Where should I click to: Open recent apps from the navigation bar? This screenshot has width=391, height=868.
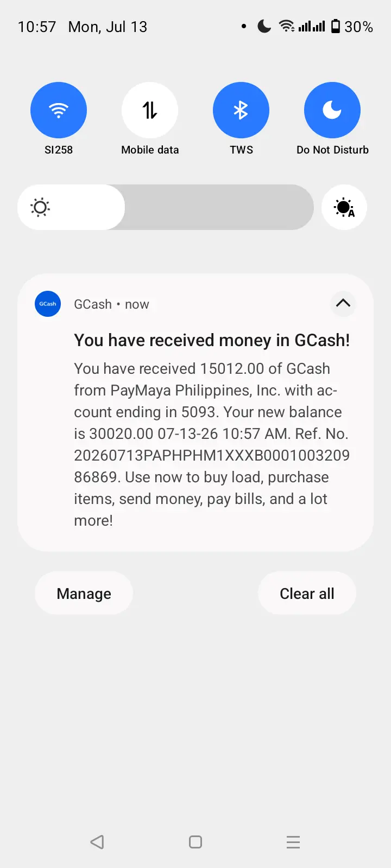point(293,842)
